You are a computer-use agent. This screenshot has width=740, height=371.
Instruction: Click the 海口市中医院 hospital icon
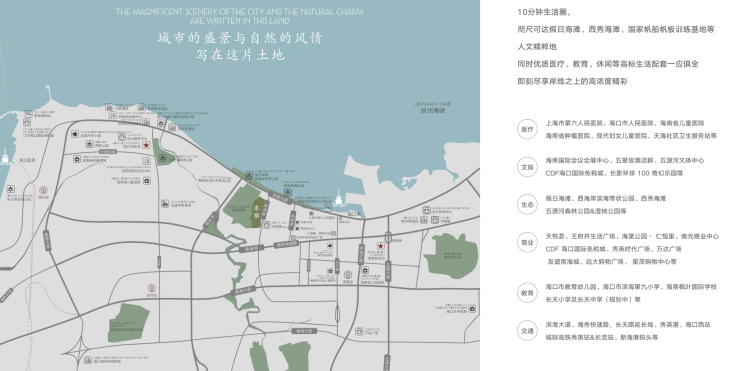click(x=472, y=309)
